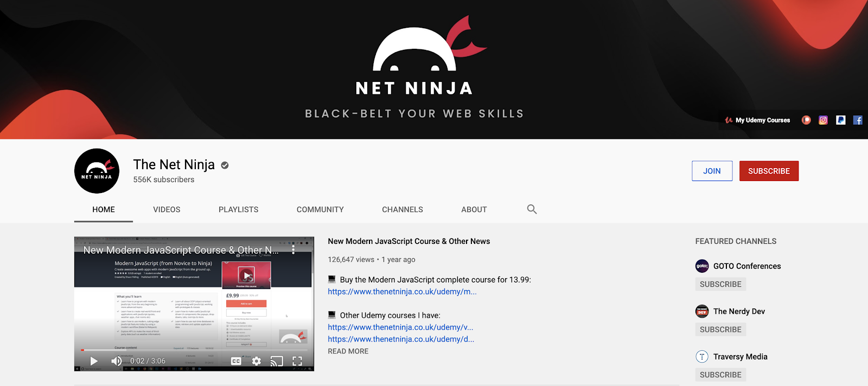Mute the video with the speaker icon
The image size is (868, 386).
click(116, 361)
